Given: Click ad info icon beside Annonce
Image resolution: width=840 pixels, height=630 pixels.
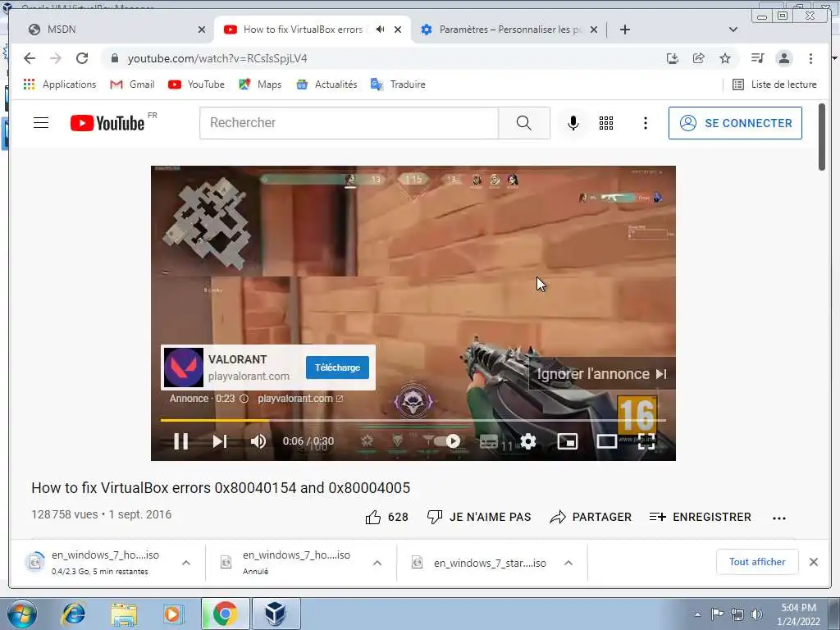Looking at the screenshot, I should [244, 399].
